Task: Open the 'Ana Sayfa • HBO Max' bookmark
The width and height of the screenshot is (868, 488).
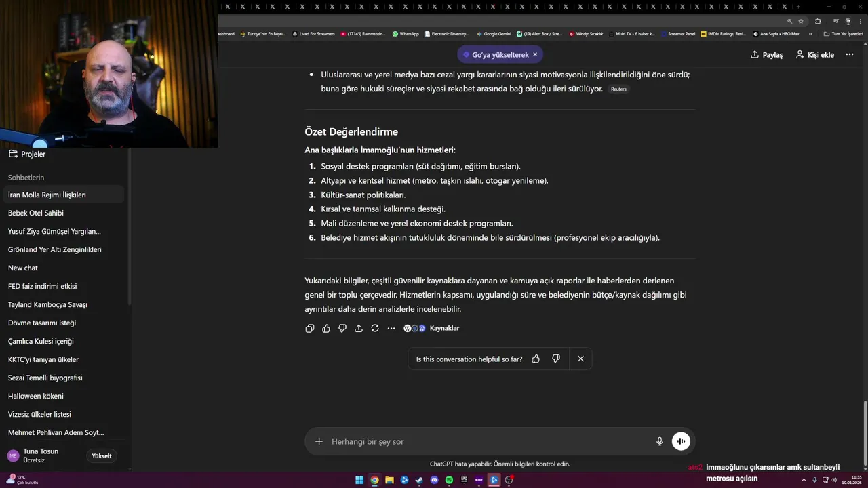Action: coord(776,33)
